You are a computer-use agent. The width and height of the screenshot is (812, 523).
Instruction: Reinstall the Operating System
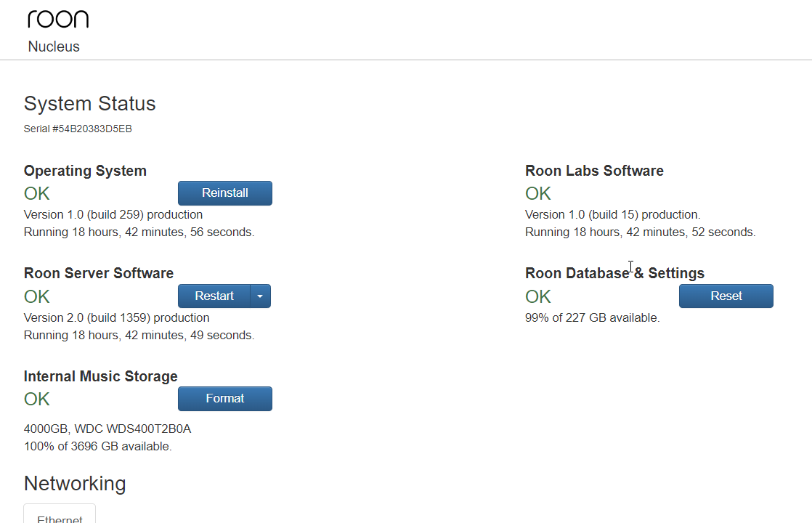point(224,192)
